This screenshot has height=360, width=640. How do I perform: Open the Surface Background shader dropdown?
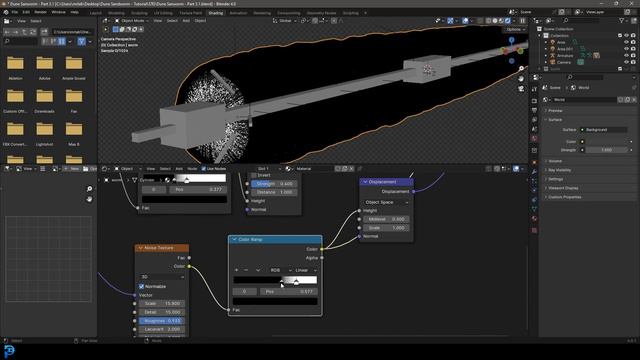click(x=604, y=130)
